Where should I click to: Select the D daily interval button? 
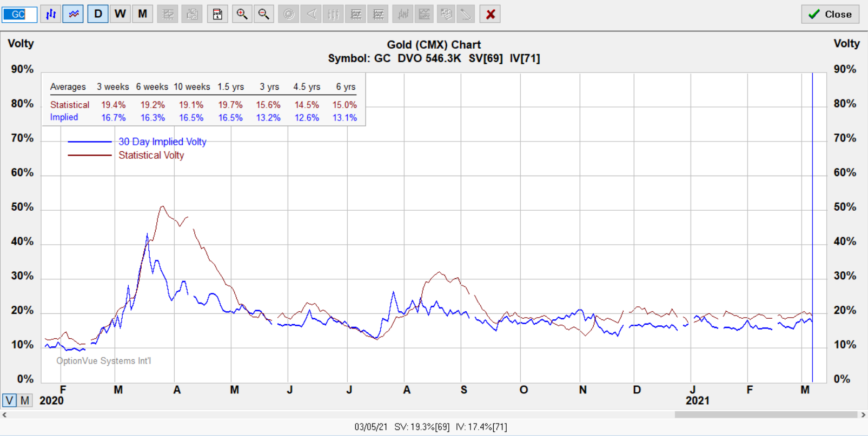tap(98, 14)
